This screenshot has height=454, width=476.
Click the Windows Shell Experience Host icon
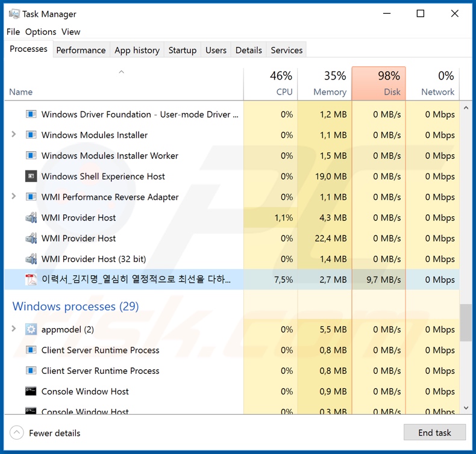[31, 176]
